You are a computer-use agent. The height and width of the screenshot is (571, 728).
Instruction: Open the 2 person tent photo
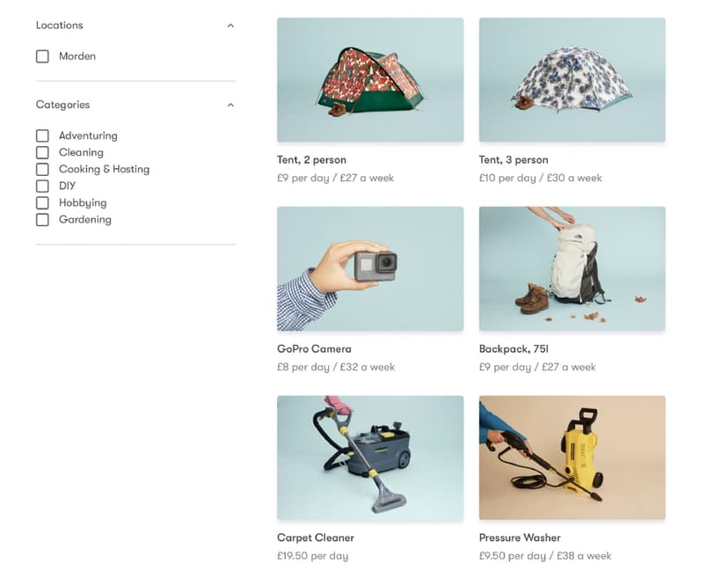[x=370, y=79]
